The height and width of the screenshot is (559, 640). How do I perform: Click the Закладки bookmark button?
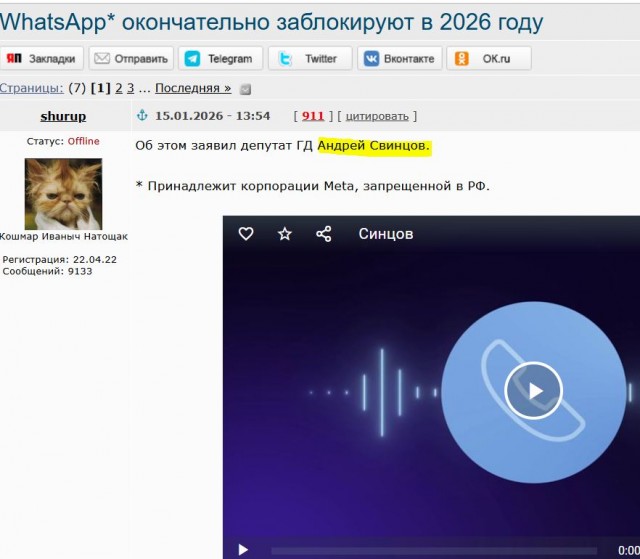(42, 58)
